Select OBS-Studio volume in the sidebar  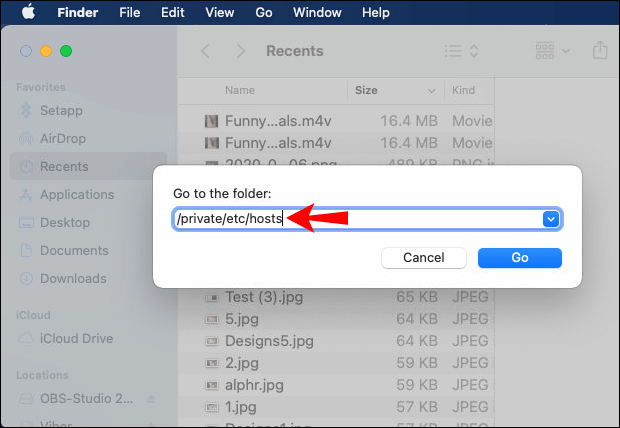coord(87,399)
